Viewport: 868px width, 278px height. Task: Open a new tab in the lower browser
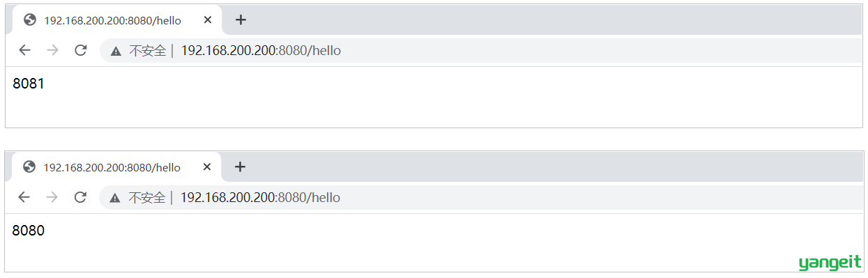(240, 167)
